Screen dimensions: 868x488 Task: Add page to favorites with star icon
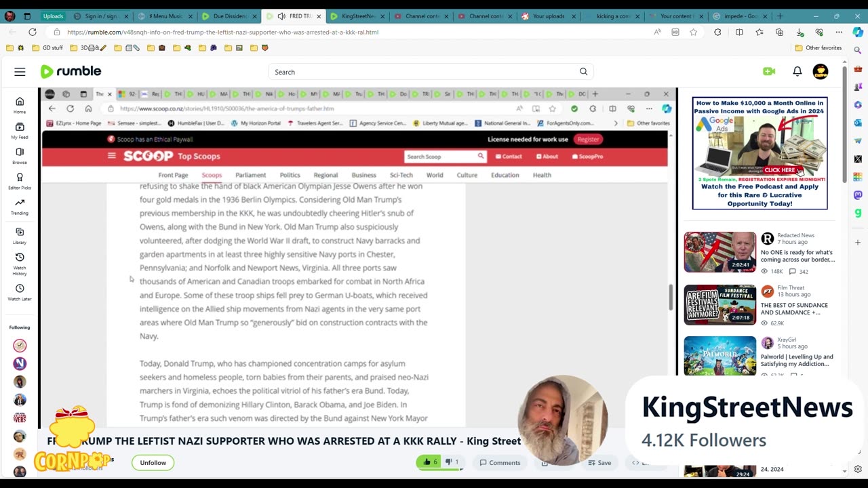tap(693, 32)
